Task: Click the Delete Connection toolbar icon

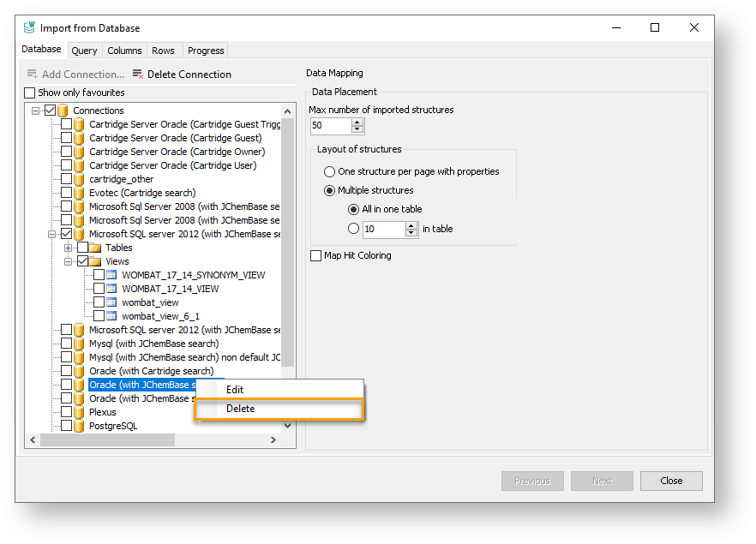Action: tap(138, 75)
